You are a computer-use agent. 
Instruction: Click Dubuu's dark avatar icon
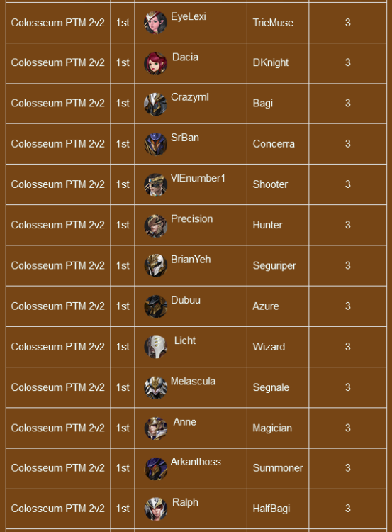[155, 306]
